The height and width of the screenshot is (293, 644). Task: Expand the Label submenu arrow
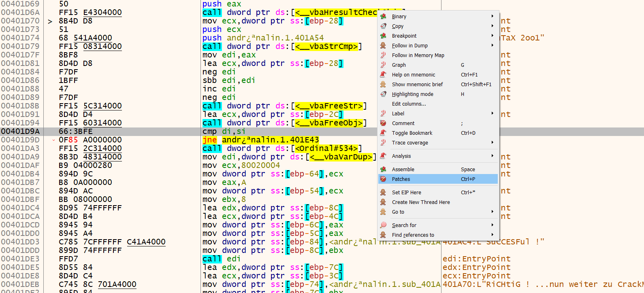pyautogui.click(x=493, y=114)
